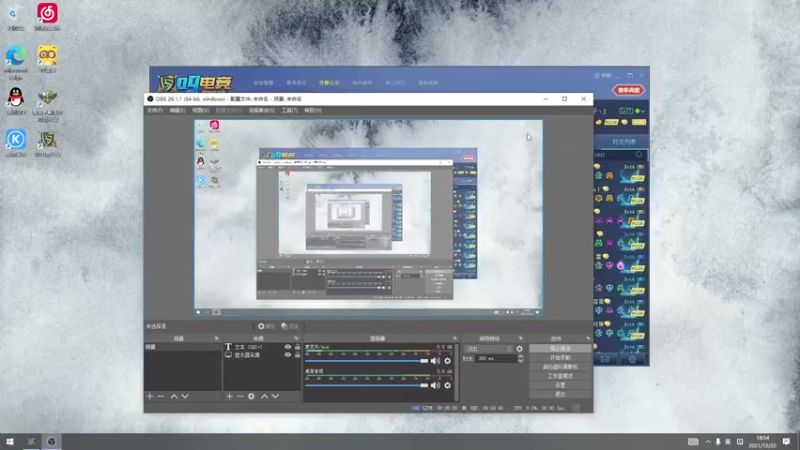
Task: Click the 属性 properties button above the docks
Action: [266, 327]
